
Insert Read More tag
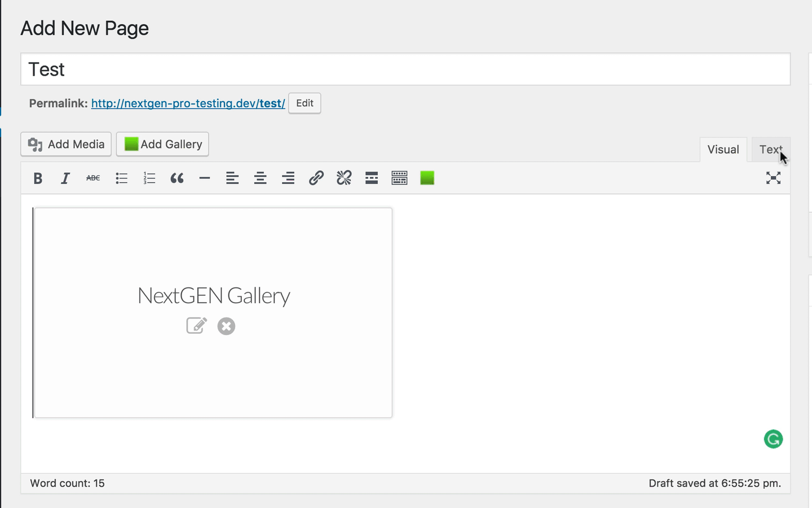point(372,178)
